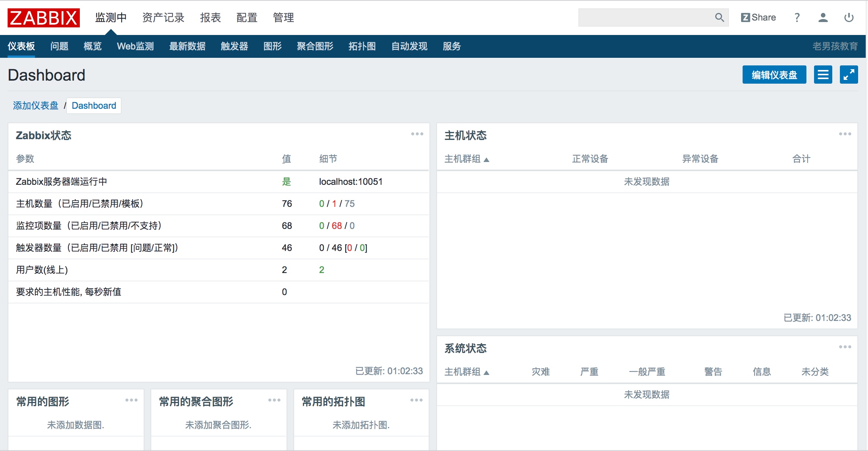Viewport: 868px width, 451px height.
Task: Click 灾难 severity column header
Action: pyautogui.click(x=541, y=372)
